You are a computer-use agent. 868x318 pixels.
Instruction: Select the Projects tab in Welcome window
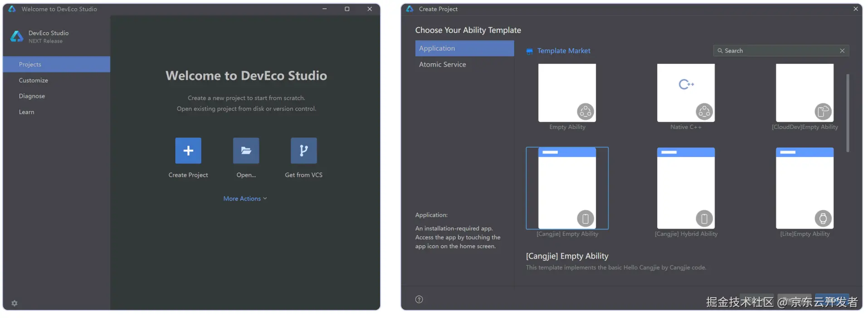coord(56,64)
